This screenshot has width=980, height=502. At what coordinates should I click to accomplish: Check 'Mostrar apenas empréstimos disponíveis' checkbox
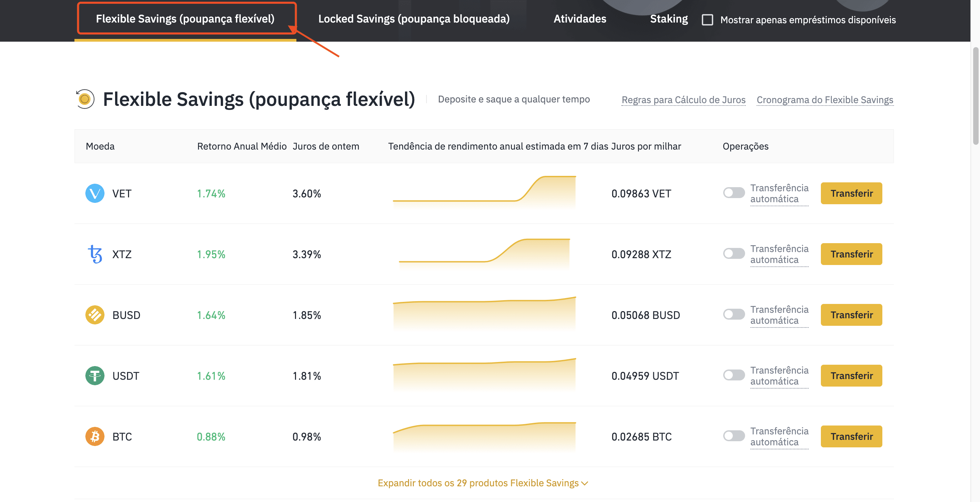pyautogui.click(x=707, y=20)
